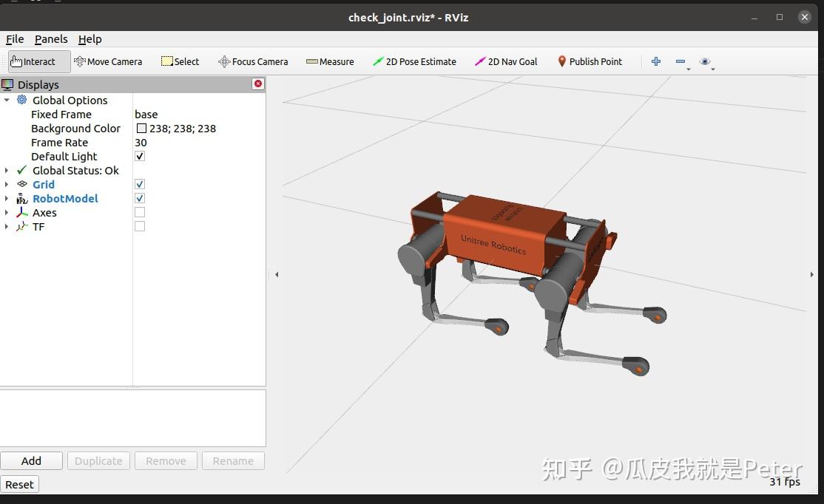Open the Help menu
Viewport: 824px width, 504px height.
90,39
